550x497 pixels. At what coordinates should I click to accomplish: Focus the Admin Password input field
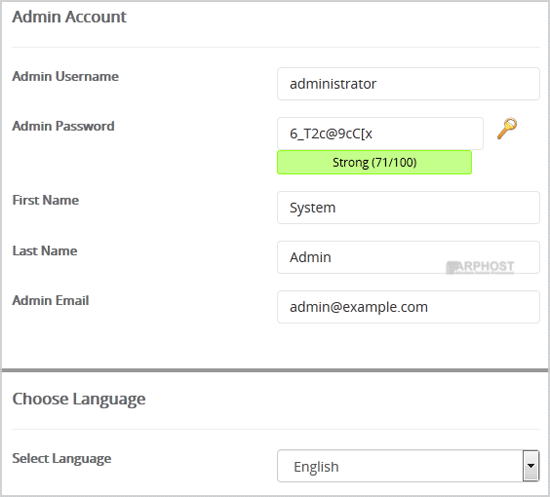(380, 133)
